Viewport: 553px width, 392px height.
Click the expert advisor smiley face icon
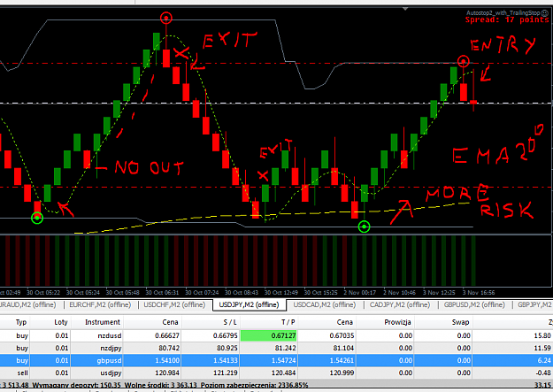[545, 13]
